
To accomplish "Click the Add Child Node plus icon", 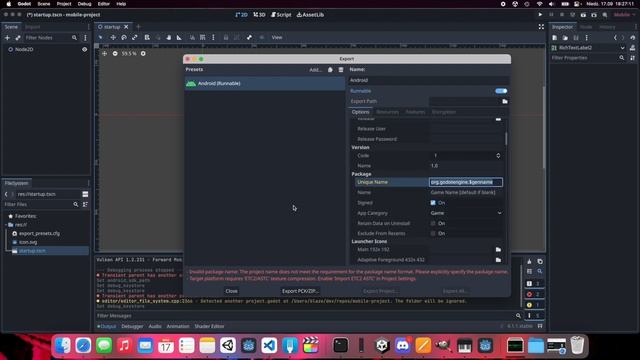I will point(7,38).
